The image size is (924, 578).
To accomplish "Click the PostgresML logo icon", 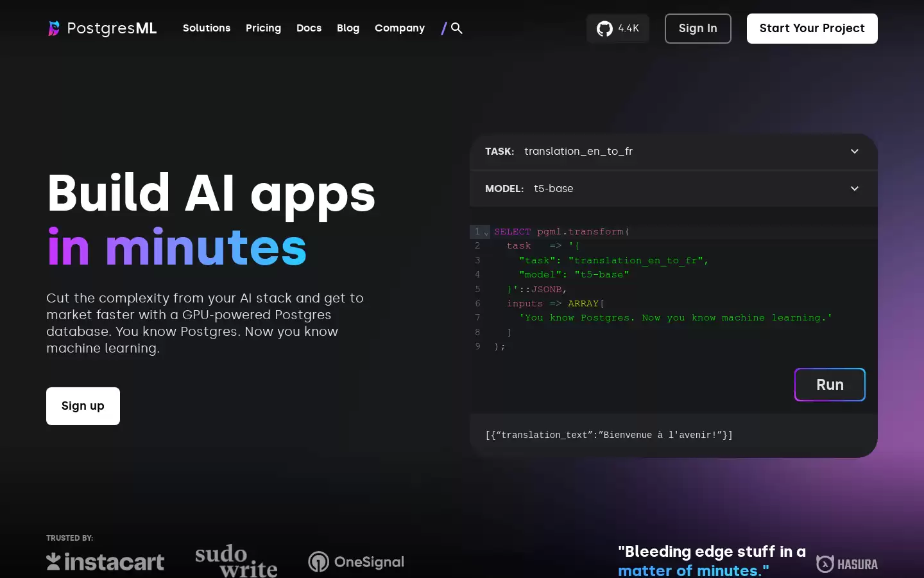I will 54,28.
